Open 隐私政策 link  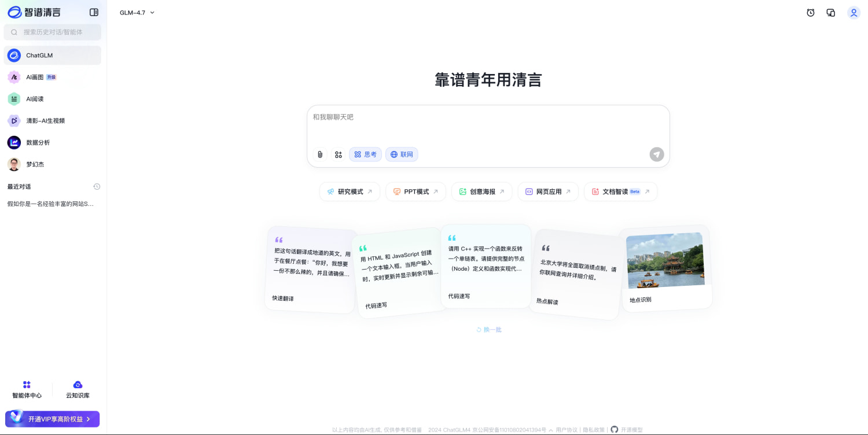coord(594,430)
